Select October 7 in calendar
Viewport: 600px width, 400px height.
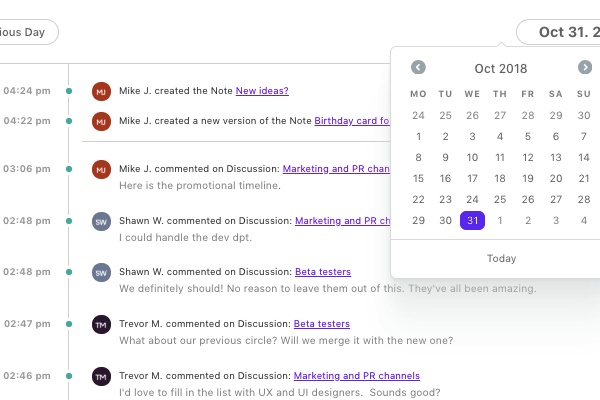(584, 136)
